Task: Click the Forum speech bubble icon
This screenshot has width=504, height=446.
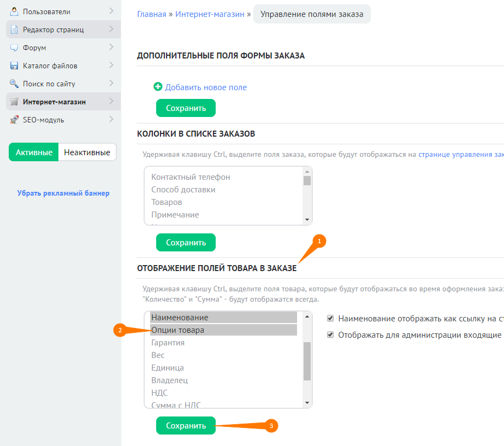Action: 14,48
